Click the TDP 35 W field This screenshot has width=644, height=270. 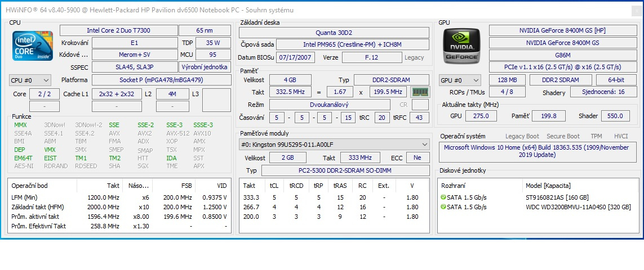tap(213, 43)
